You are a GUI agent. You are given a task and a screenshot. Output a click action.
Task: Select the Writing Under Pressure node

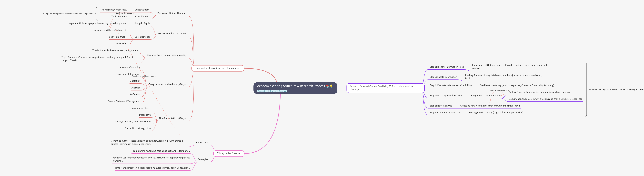point(229,154)
